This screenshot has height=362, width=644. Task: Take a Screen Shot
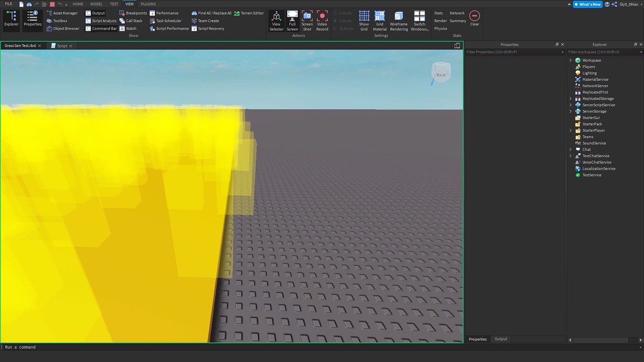click(307, 21)
